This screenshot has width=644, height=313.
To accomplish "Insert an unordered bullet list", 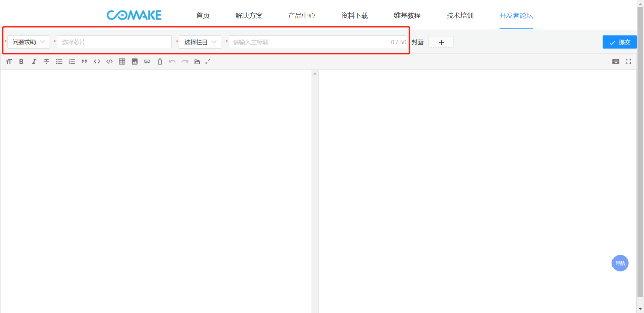I will 59,61.
